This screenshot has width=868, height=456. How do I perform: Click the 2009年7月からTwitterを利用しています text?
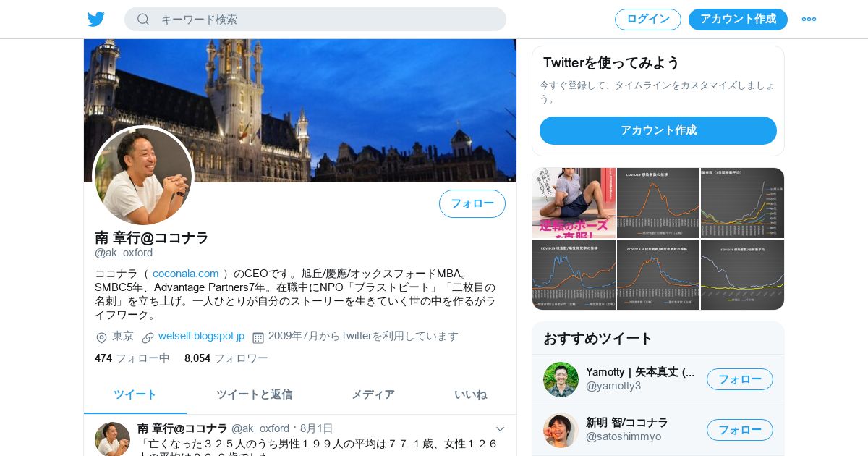(x=363, y=337)
